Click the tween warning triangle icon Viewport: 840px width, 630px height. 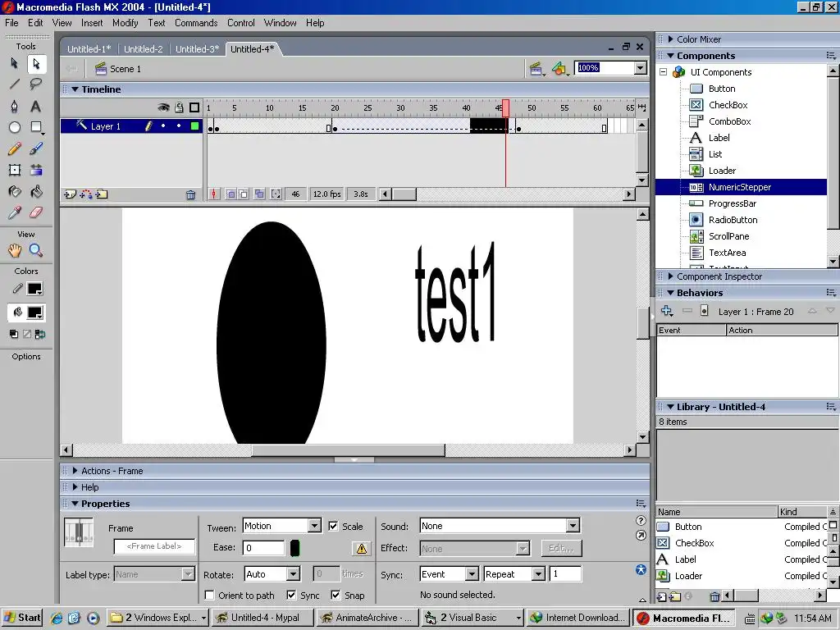[x=362, y=549]
